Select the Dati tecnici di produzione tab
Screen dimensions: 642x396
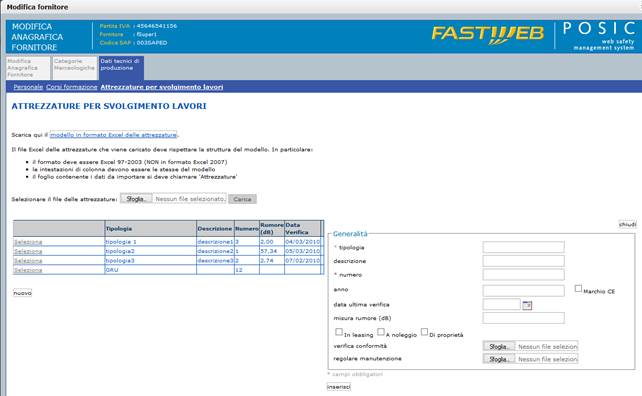coord(121,68)
